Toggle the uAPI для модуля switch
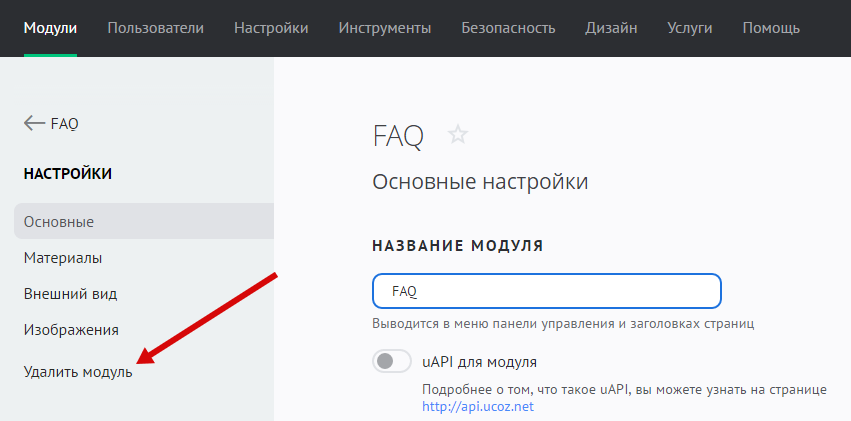This screenshot has width=851, height=421. pyautogui.click(x=391, y=361)
